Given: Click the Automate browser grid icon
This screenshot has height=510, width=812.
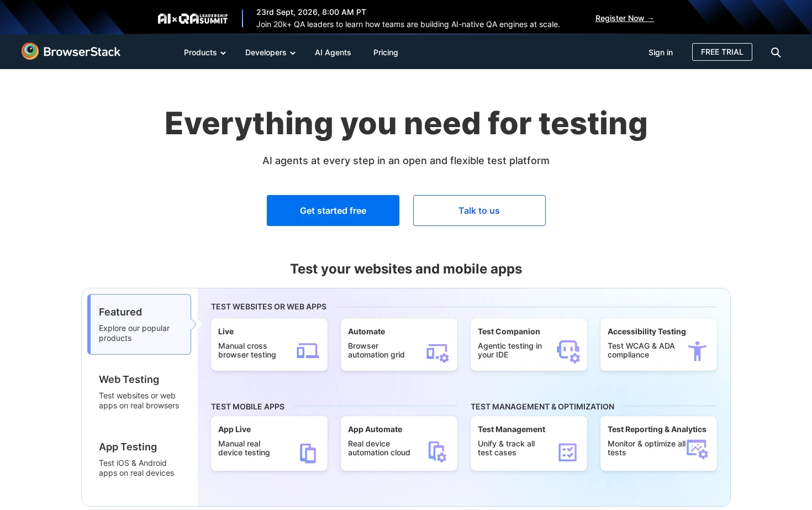Looking at the screenshot, I should click(437, 353).
